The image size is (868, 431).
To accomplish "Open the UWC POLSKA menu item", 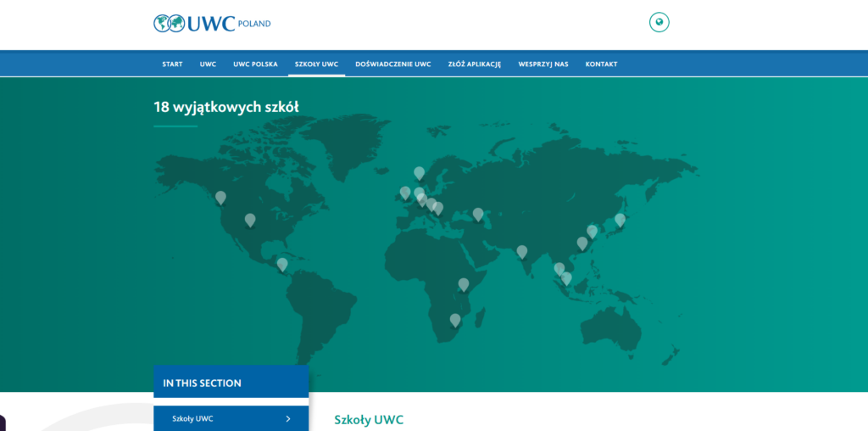I will 255,64.
